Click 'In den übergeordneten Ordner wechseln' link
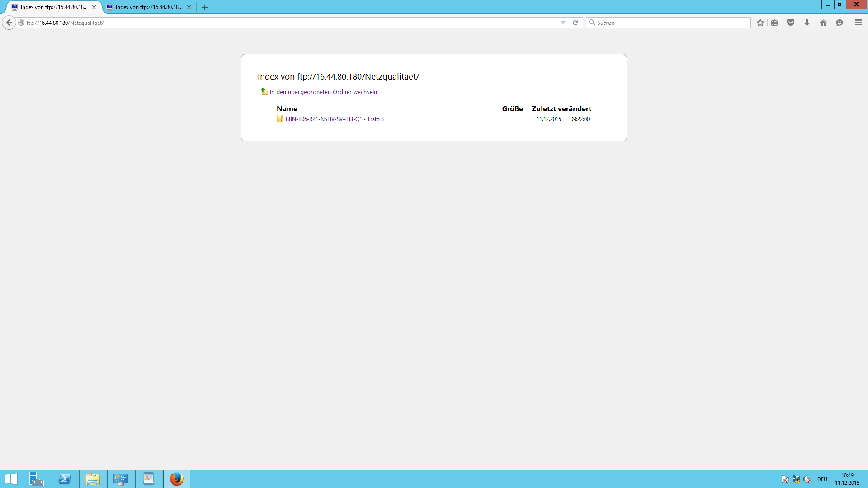This screenshot has width=868, height=488. tap(323, 92)
